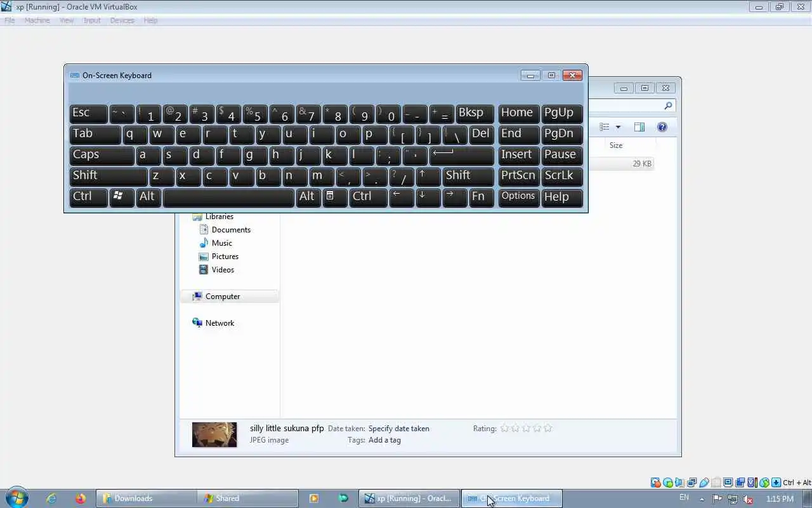Toggle the Explorer preview pane icon
The image size is (812, 508).
click(x=639, y=127)
